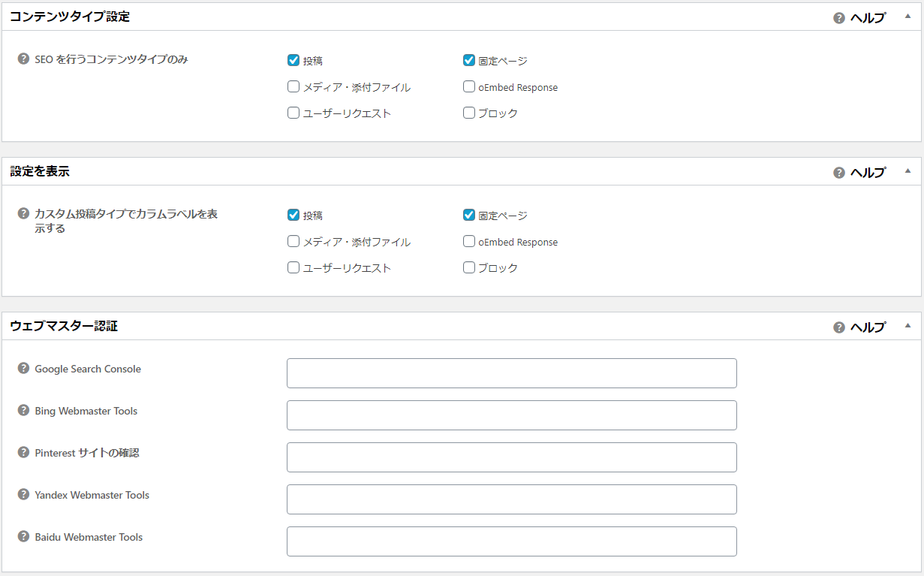Click help icon beside カスタム投稿タイプでカラムラベルを表示する
The image size is (924, 576).
pos(23,214)
